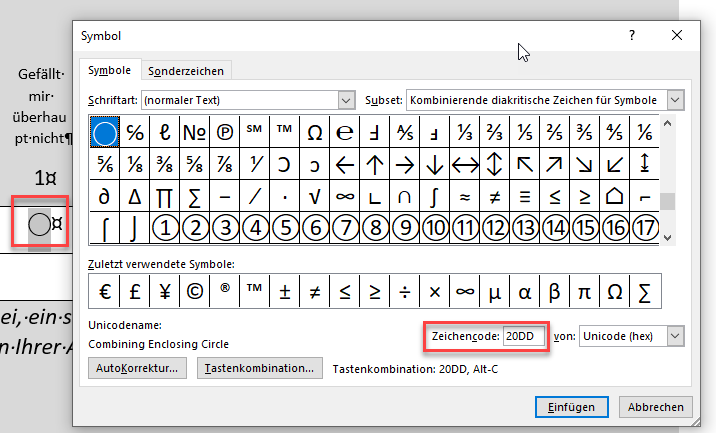Pick the two thirds fraction symbol

click(x=495, y=132)
